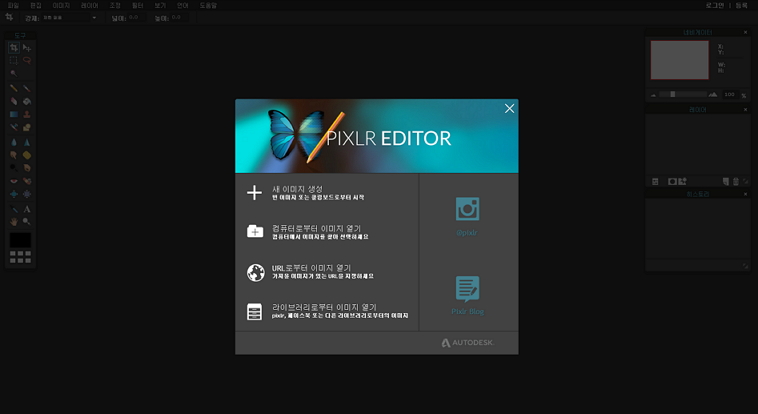This screenshot has height=414, width=758.
Task: Select the Type tool letter A
Action: (27, 209)
